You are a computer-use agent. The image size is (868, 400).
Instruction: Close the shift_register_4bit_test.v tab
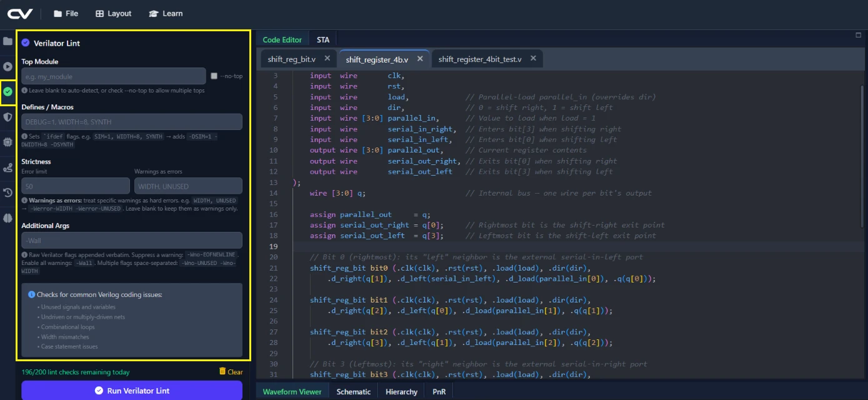pos(534,59)
